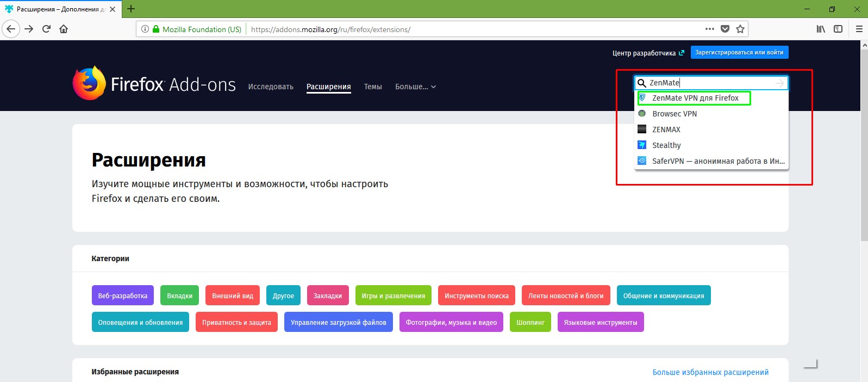Viewport: 868px width, 382px height.
Task: Open the Library icon in toolbar
Action: [821, 29]
